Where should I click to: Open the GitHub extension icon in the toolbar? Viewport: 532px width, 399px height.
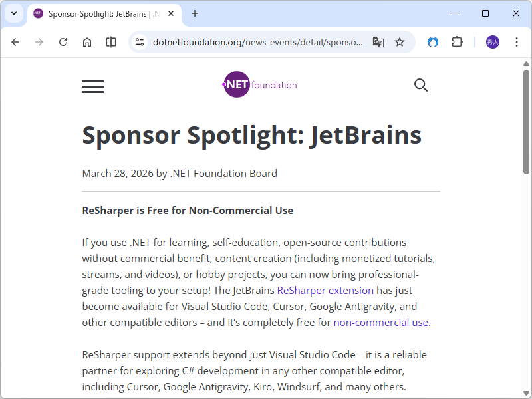pos(432,41)
